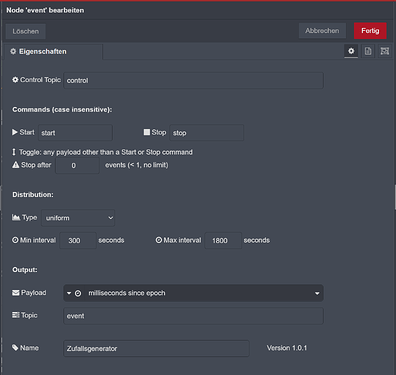Image resolution: width=396 pixels, height=375 pixels.
Task: Click the clock icon beside Min interval
Action: click(x=15, y=240)
